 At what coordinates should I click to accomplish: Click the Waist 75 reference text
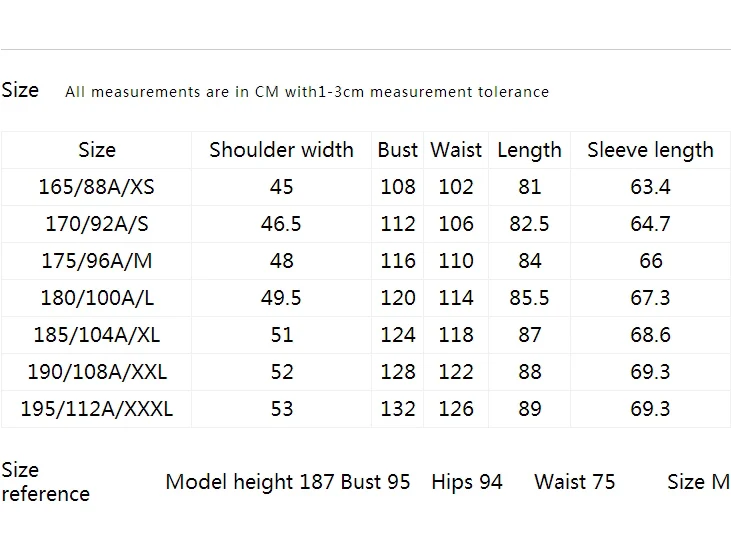tap(574, 482)
